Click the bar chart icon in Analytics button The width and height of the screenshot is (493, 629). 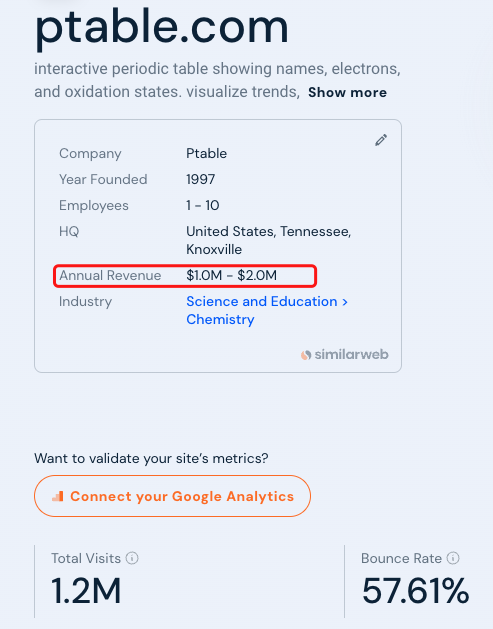[x=58, y=497]
